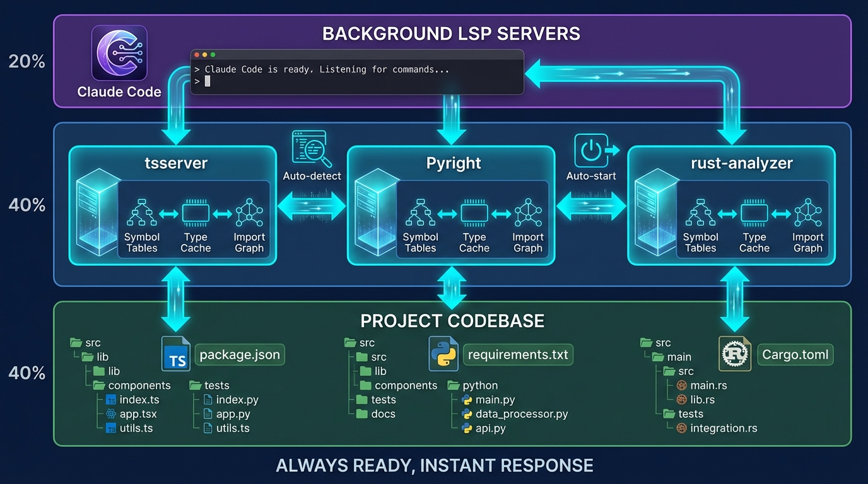Click the Claude Code name under the logo
Image resolution: width=868 pixels, height=484 pixels.
click(x=119, y=91)
